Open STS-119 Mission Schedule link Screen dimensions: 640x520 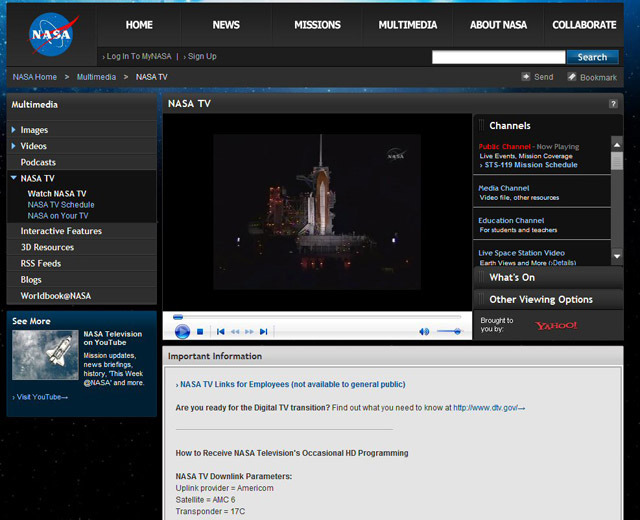[531, 165]
